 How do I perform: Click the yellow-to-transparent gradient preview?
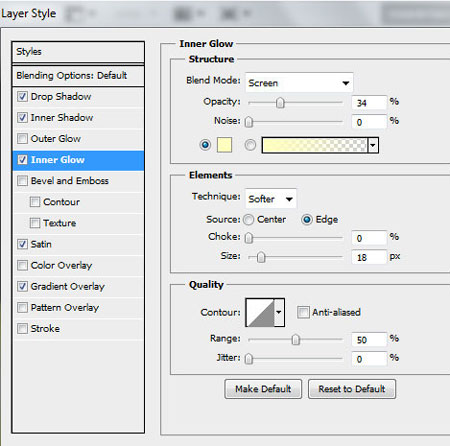click(x=315, y=145)
